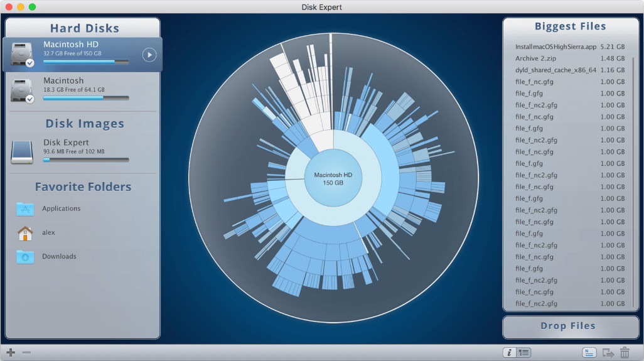Click the Disk Images section header

[x=85, y=124]
